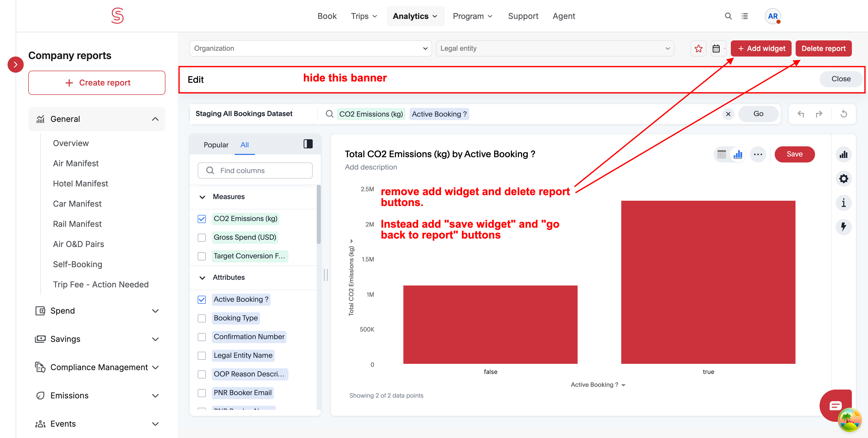Image resolution: width=868 pixels, height=438 pixels.
Task: Check the PNR Booker Email checkbox
Action: [x=202, y=393]
